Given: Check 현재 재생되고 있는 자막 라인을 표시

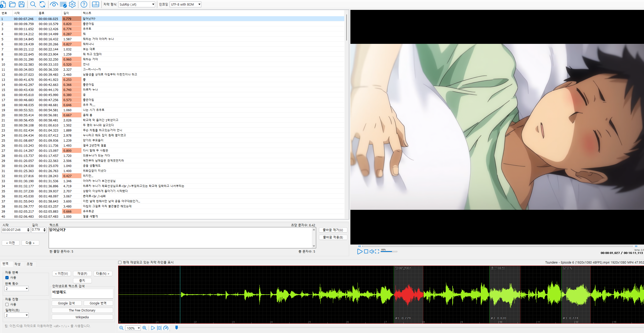Looking at the screenshot, I should tap(120, 262).
